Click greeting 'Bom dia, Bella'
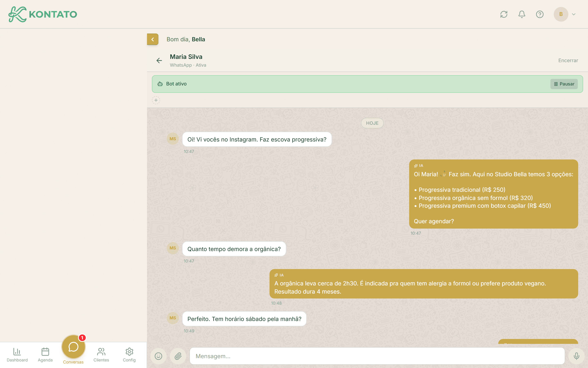 pos(186,39)
